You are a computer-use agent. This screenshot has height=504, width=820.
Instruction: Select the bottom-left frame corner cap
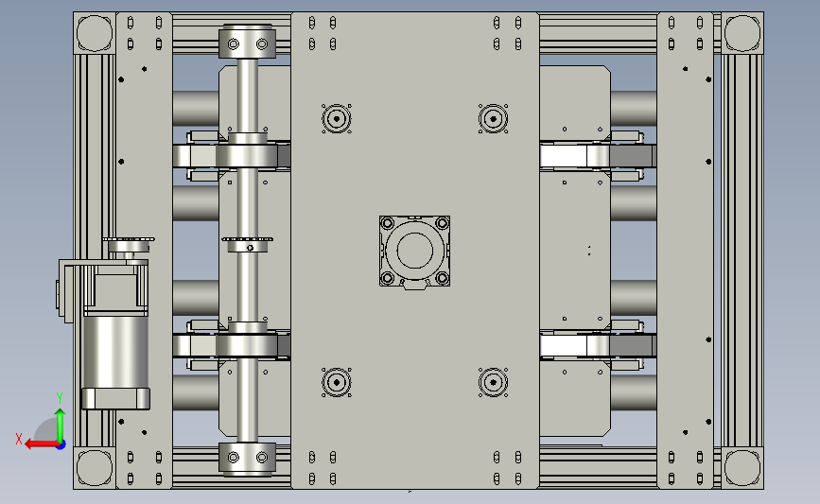[x=95, y=467]
